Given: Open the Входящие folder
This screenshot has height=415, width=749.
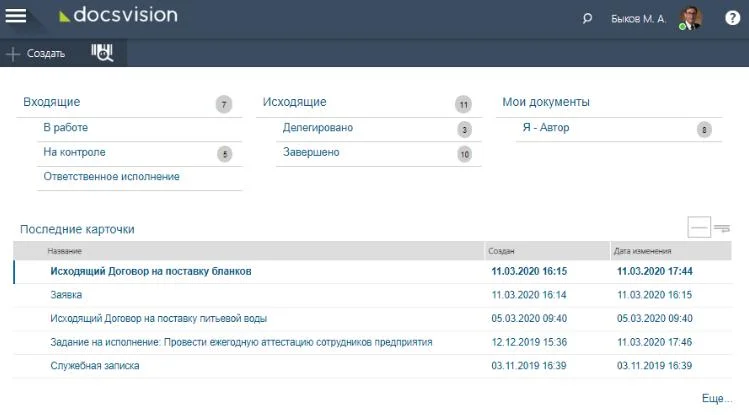Looking at the screenshot, I should (52, 102).
